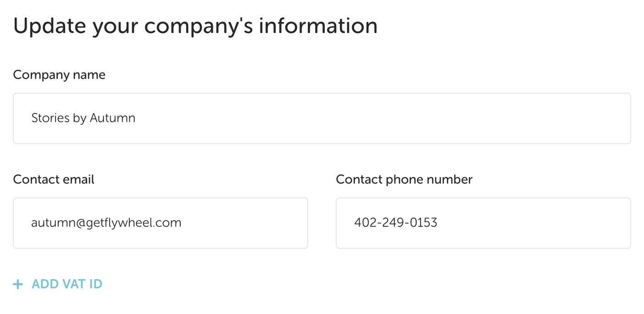Screen dimensions: 644x314
Task: Open the ADD VAT ID link
Action: point(67,284)
